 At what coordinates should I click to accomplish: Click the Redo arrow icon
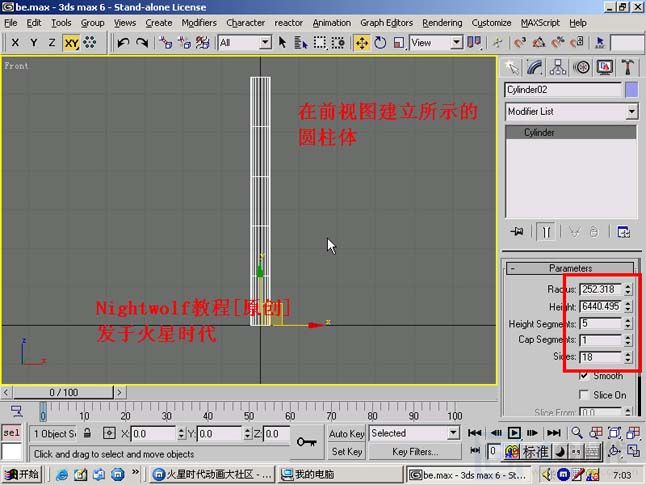pyautogui.click(x=142, y=42)
